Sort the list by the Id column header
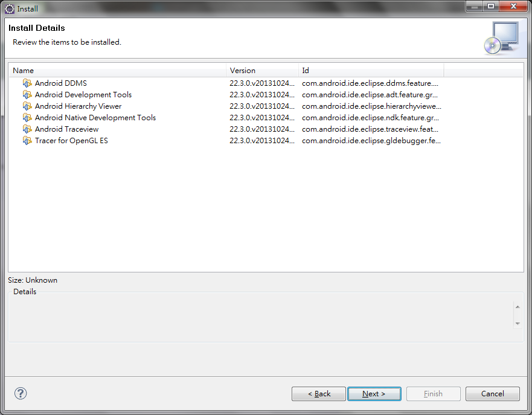Image resolution: width=532 pixels, height=415 pixels. tap(371, 70)
